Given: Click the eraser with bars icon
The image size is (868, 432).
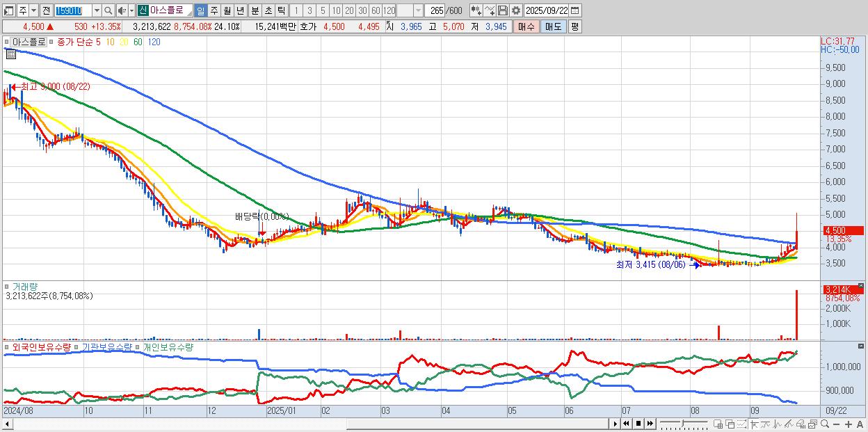Looking at the screenshot, I should click(801, 424).
